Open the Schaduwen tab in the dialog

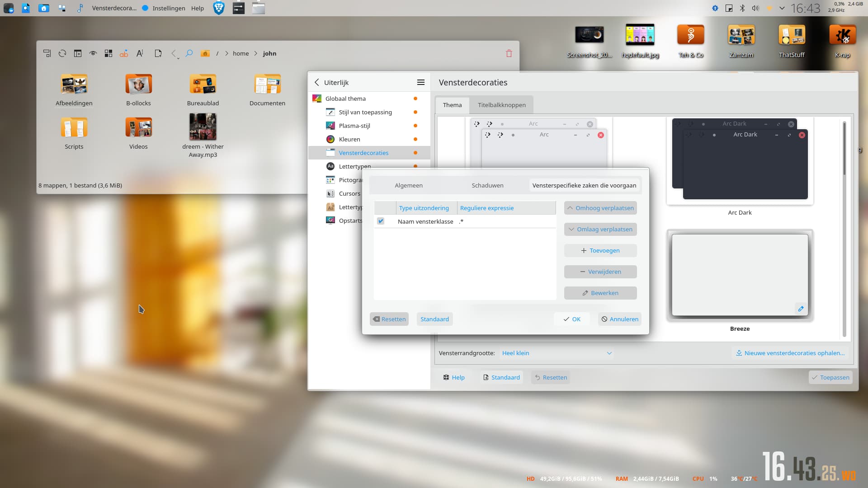(x=487, y=185)
